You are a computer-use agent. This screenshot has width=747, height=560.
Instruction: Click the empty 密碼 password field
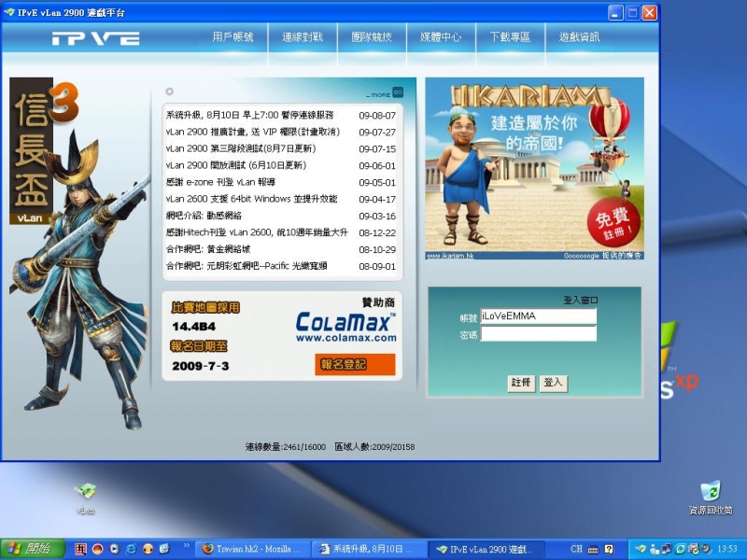coord(538,333)
